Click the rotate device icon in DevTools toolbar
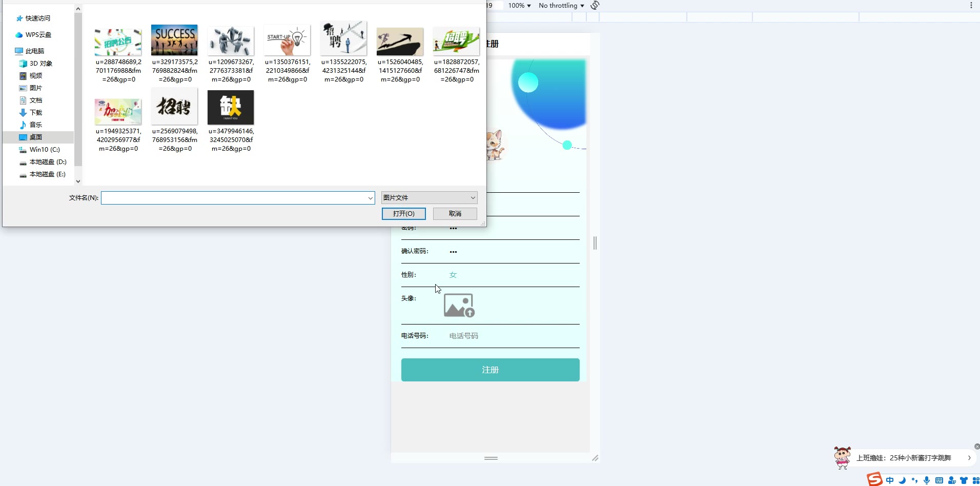The width and height of the screenshot is (980, 486). coord(595,6)
